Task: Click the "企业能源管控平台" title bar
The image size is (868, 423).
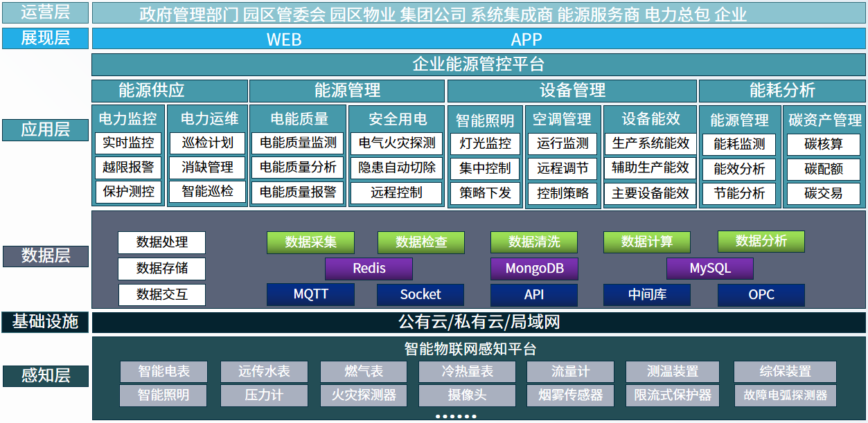Action: pos(479,65)
